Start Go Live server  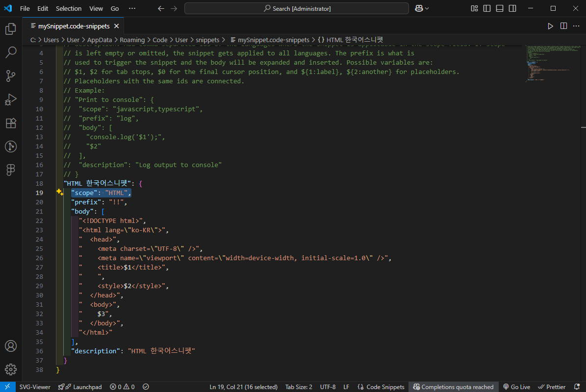516,387
